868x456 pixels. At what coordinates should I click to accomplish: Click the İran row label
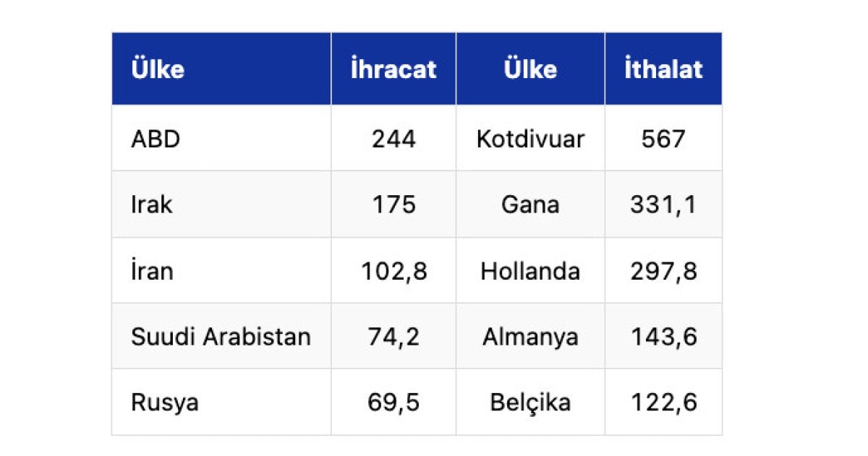click(x=152, y=272)
